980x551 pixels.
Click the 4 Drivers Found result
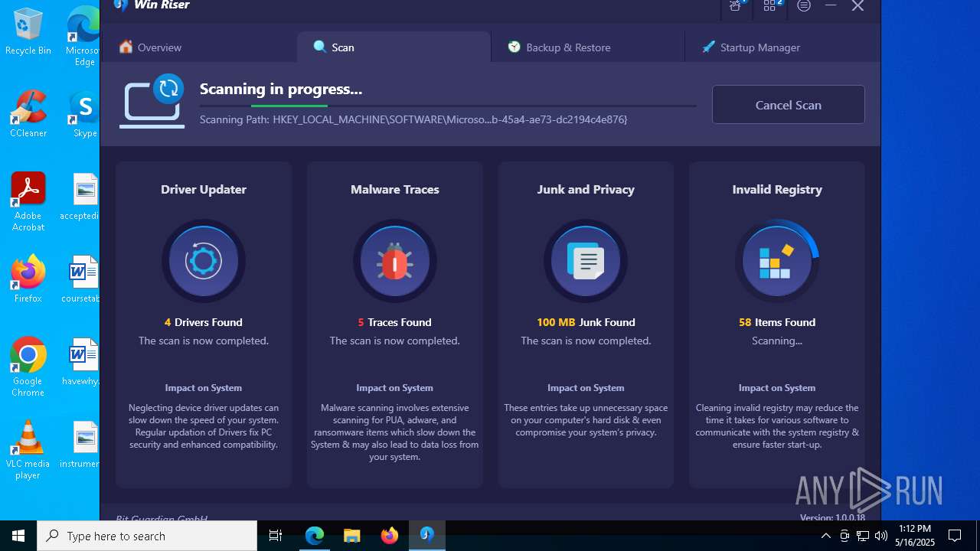tap(204, 322)
